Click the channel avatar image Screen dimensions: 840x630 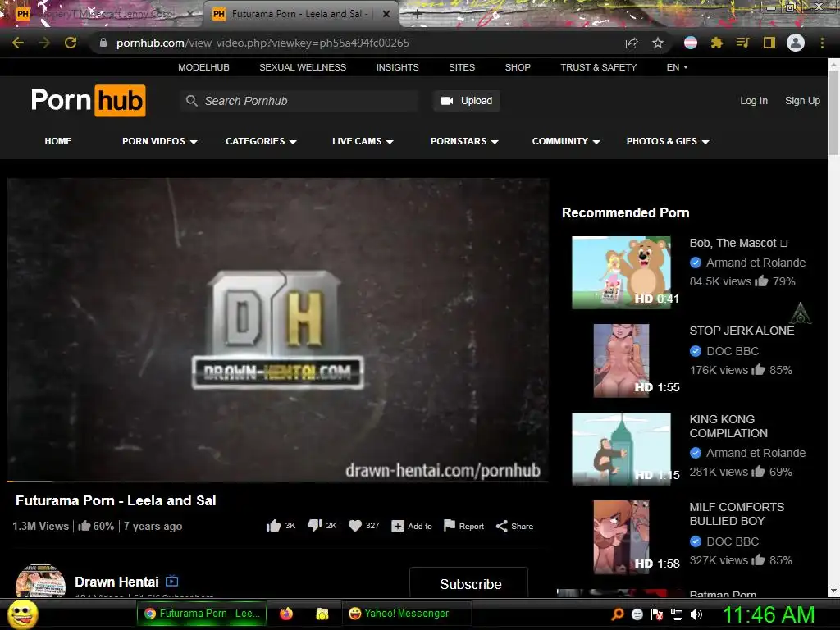click(41, 582)
